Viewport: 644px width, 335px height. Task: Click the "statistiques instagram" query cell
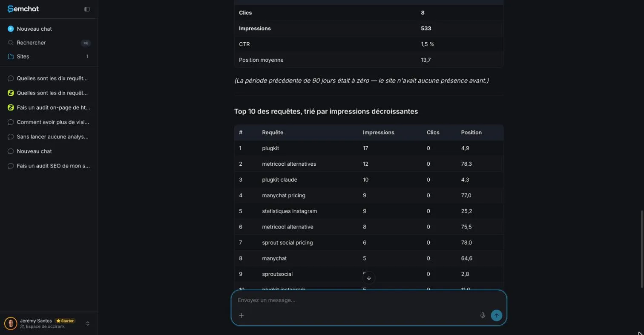[x=289, y=211]
